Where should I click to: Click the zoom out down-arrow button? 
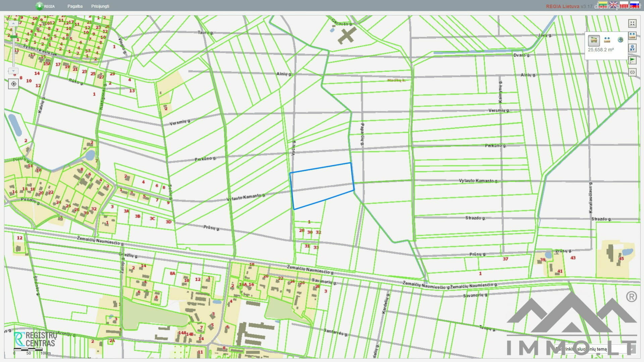(x=13, y=71)
